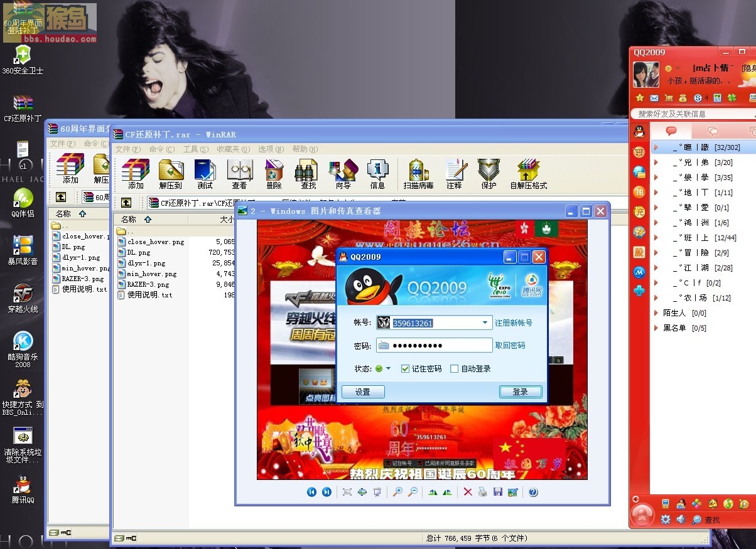Click the QQ profile avatar picture
Screen dimensions: 756x549
pos(645,75)
